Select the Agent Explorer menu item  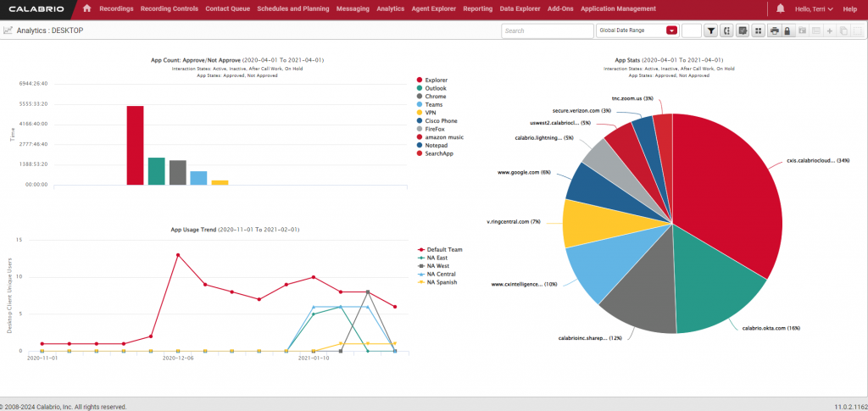434,8
